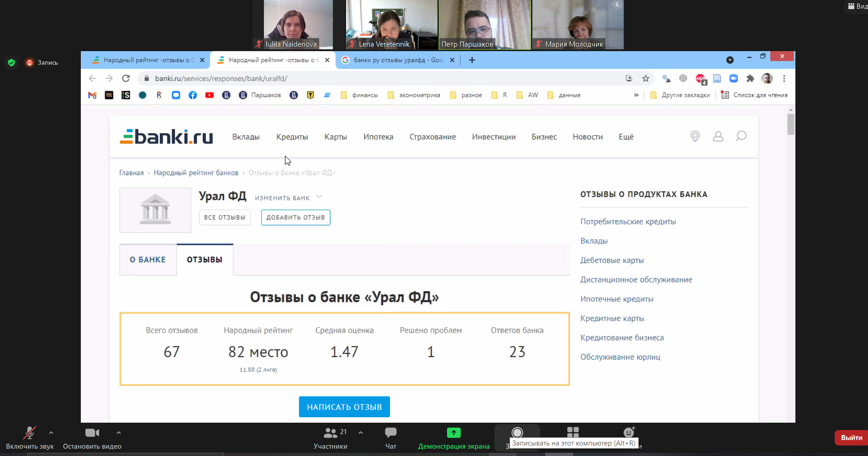Open the YouTube bookmark

point(210,95)
